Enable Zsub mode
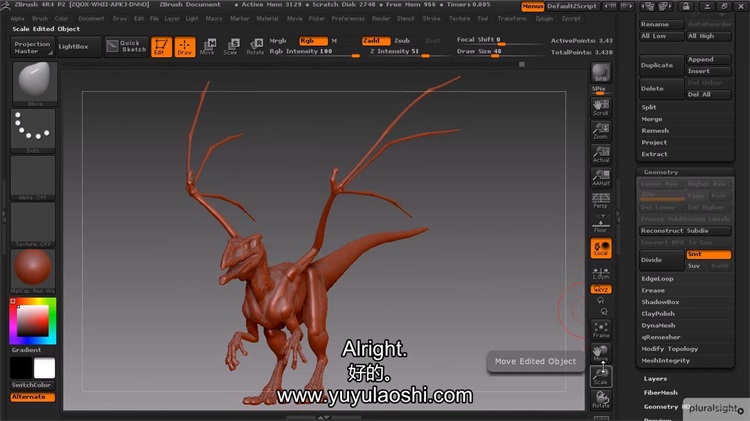Image resolution: width=750 pixels, height=421 pixels. click(x=402, y=41)
